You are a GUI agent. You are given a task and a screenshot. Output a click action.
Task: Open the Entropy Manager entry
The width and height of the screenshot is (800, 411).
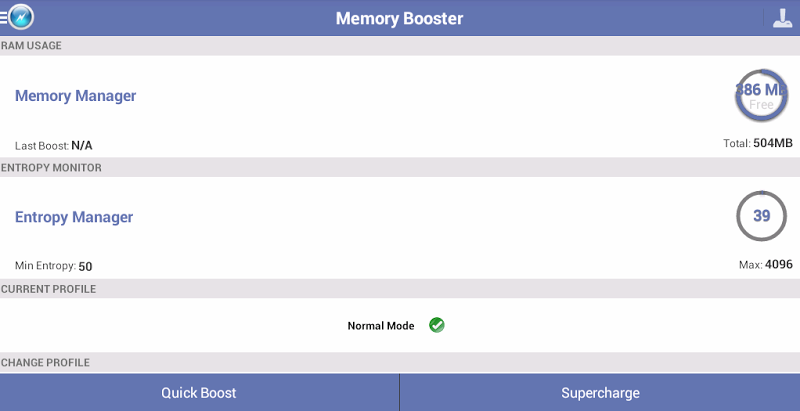[x=74, y=217]
